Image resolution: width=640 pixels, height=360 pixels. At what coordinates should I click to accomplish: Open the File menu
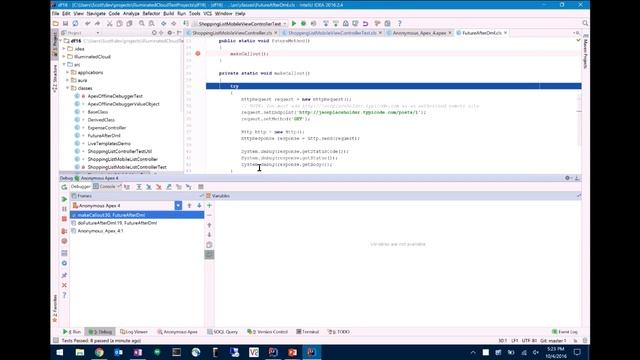coord(56,13)
